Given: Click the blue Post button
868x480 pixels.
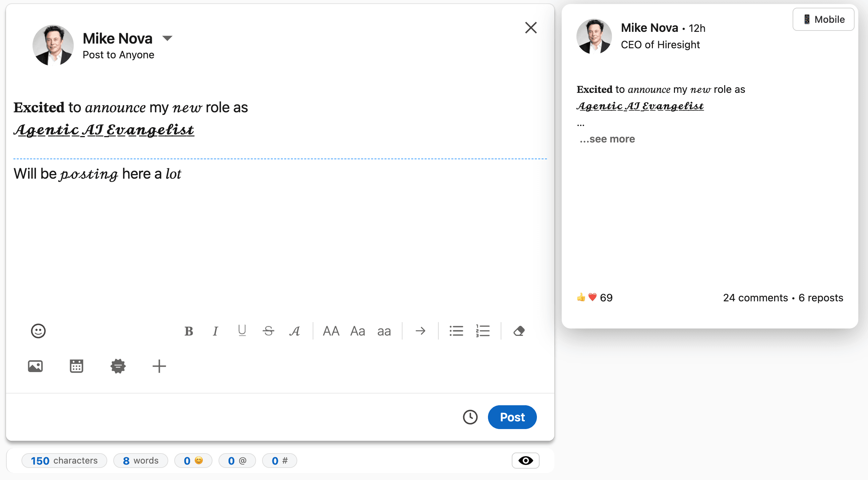Looking at the screenshot, I should (512, 417).
